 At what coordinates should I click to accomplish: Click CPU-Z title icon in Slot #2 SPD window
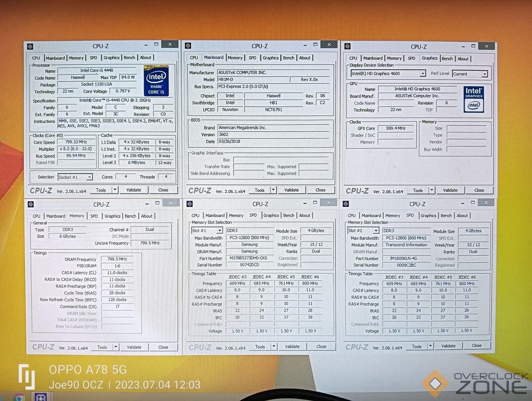(x=346, y=204)
